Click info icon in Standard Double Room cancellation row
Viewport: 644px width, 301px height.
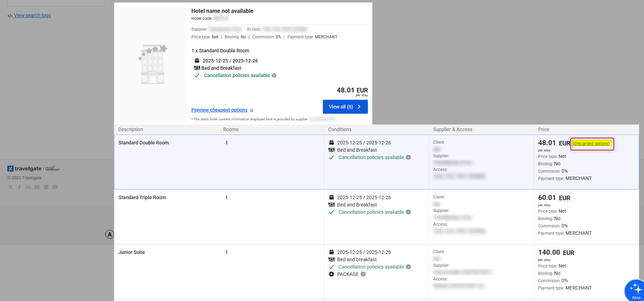(x=408, y=157)
